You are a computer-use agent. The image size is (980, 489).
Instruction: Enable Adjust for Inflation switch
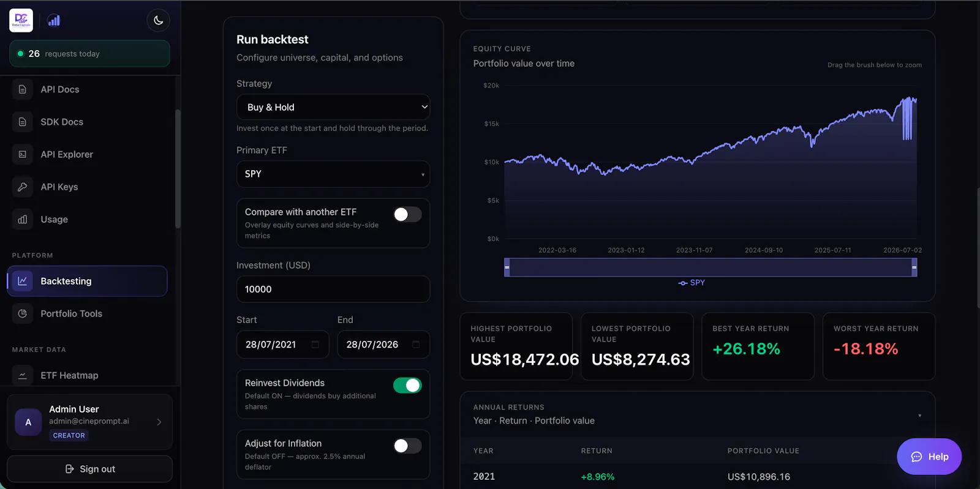click(407, 446)
